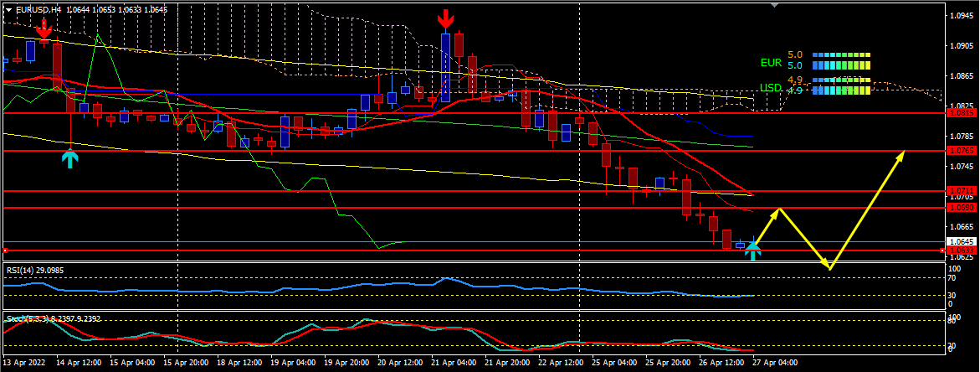
Task: Click the 13 Apr 2022 date label
Action: tap(24, 365)
